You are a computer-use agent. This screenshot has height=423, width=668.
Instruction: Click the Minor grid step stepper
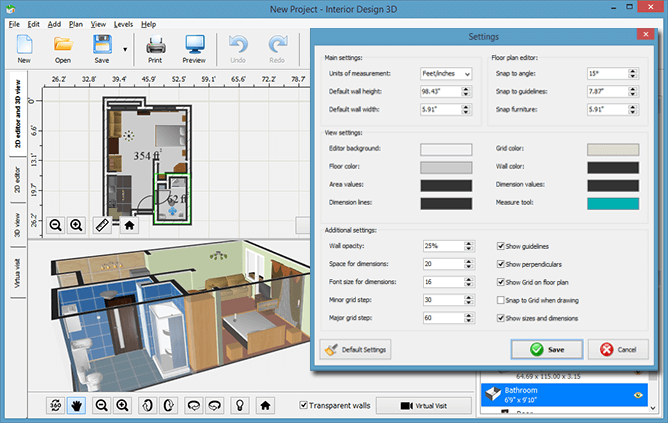[x=469, y=300]
